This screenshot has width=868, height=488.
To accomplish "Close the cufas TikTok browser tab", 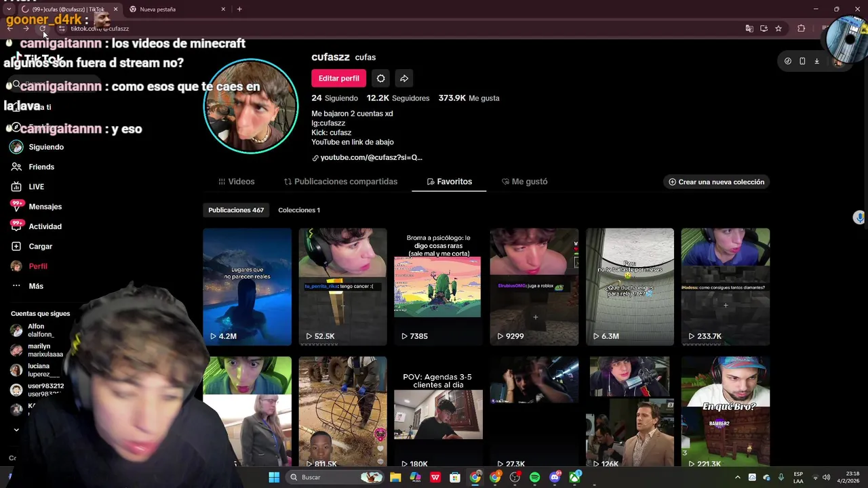I will click(115, 9).
